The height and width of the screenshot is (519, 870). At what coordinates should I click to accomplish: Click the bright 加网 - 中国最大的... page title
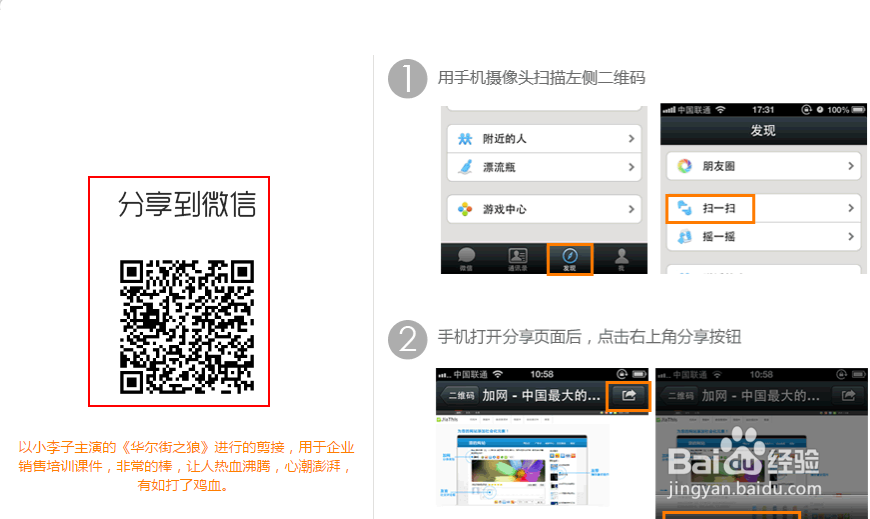pos(541,396)
